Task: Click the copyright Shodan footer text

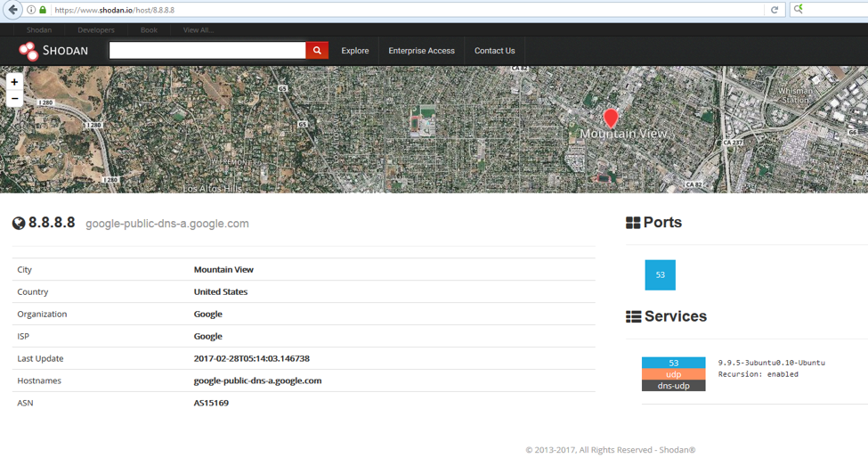Action: click(611, 450)
